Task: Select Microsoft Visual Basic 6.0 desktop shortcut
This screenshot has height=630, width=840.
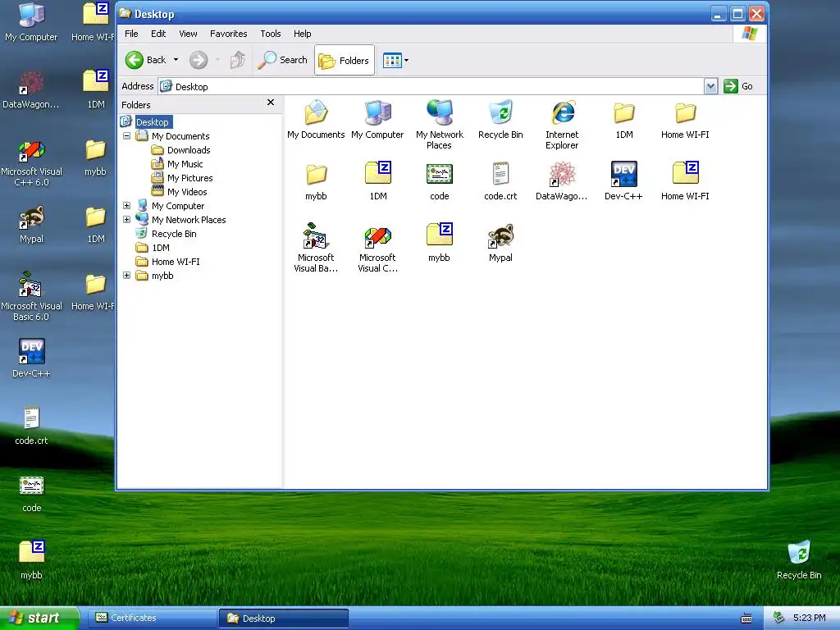Action: tap(31, 295)
